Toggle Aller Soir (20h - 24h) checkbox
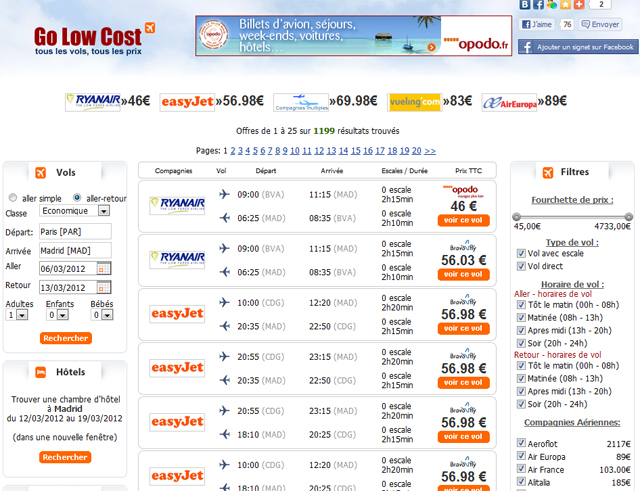 tap(521, 343)
